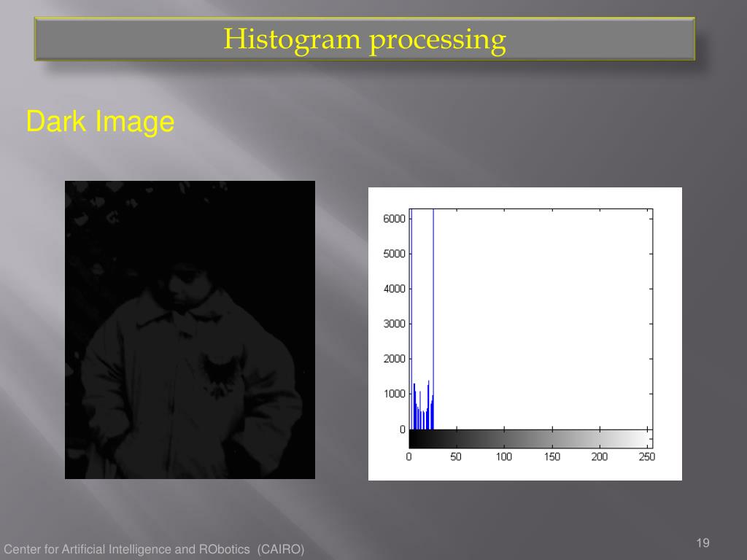This screenshot has width=747, height=560.
Task: Click the 'Center for Artificial Intelligence and RObotics (CAIRO)' footer
Action: pos(154,549)
